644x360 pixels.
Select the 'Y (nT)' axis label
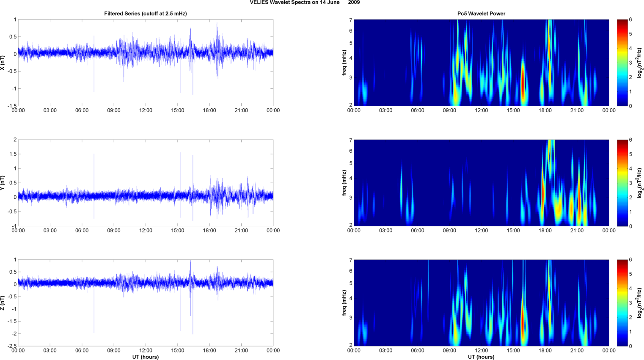point(3,183)
